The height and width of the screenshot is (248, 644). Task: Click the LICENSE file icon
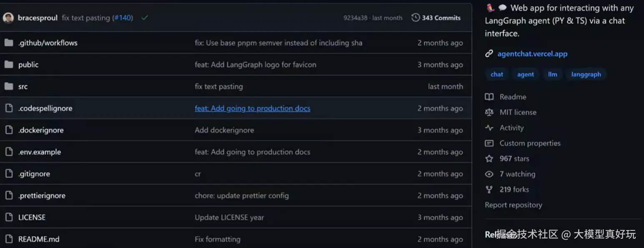click(9, 217)
